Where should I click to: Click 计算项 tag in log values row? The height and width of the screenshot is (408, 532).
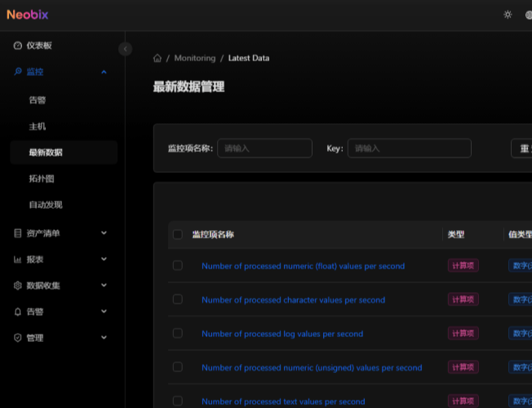[x=463, y=333]
